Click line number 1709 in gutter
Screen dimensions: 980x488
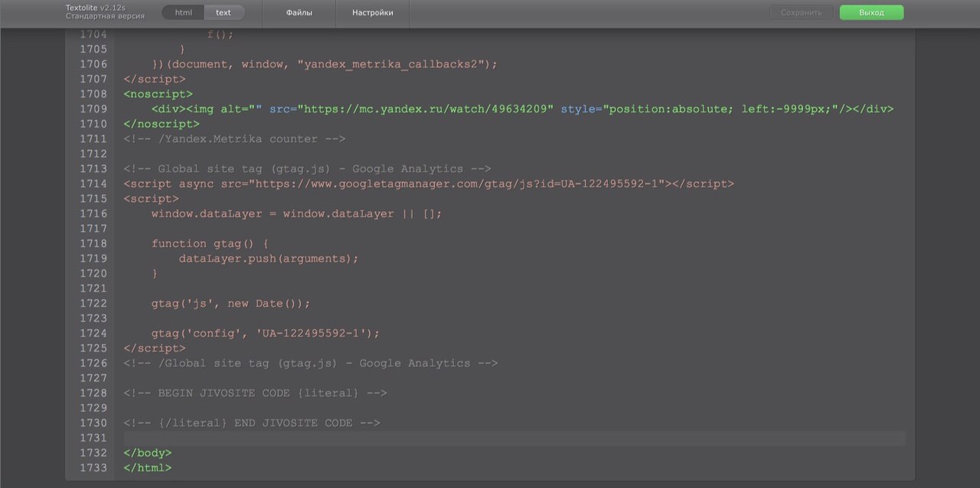(x=93, y=109)
